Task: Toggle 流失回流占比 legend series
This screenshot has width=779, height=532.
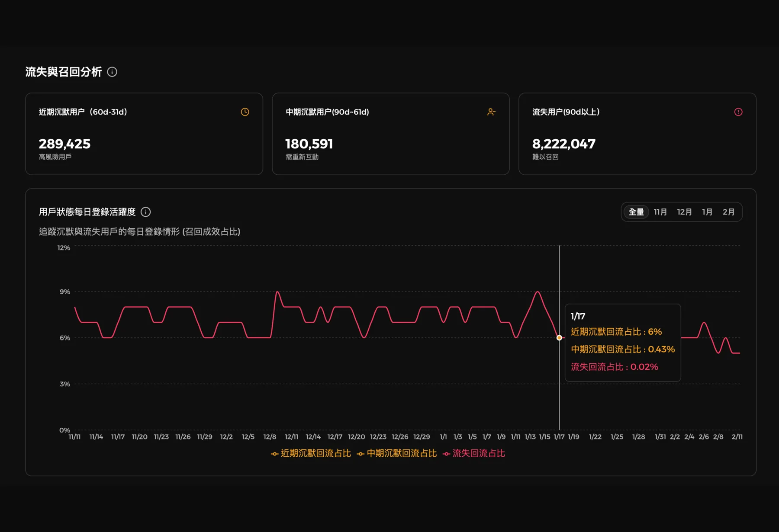Action: pos(474,453)
